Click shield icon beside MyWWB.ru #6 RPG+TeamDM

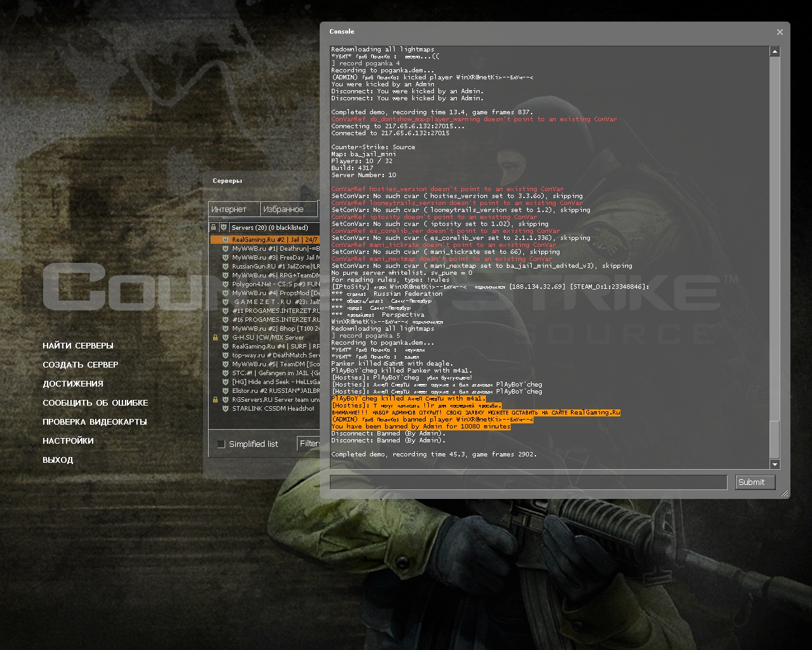[x=225, y=275]
